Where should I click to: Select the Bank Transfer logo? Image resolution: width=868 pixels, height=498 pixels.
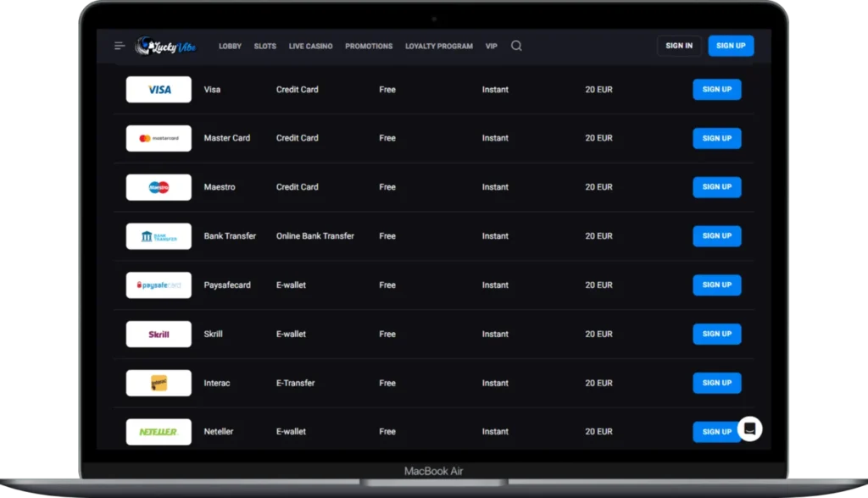[159, 236]
